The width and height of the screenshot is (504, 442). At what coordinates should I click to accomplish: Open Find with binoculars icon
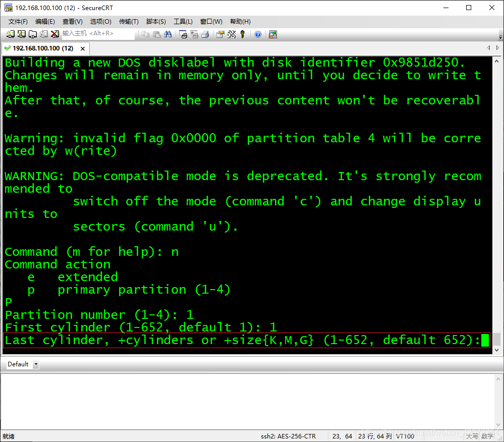pos(168,34)
